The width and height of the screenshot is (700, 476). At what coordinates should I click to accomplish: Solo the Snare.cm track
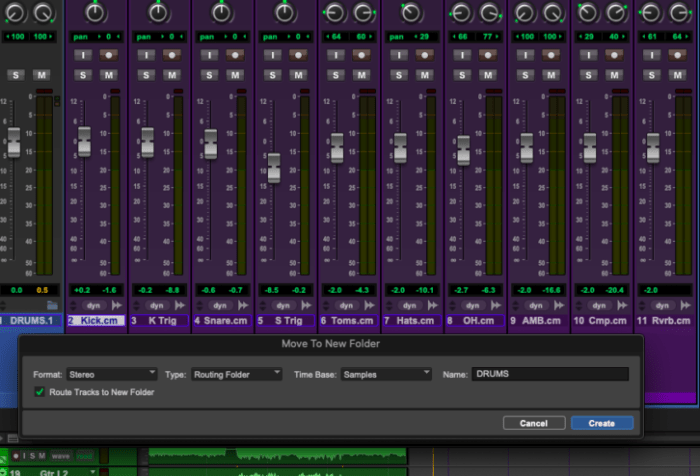pos(209,75)
